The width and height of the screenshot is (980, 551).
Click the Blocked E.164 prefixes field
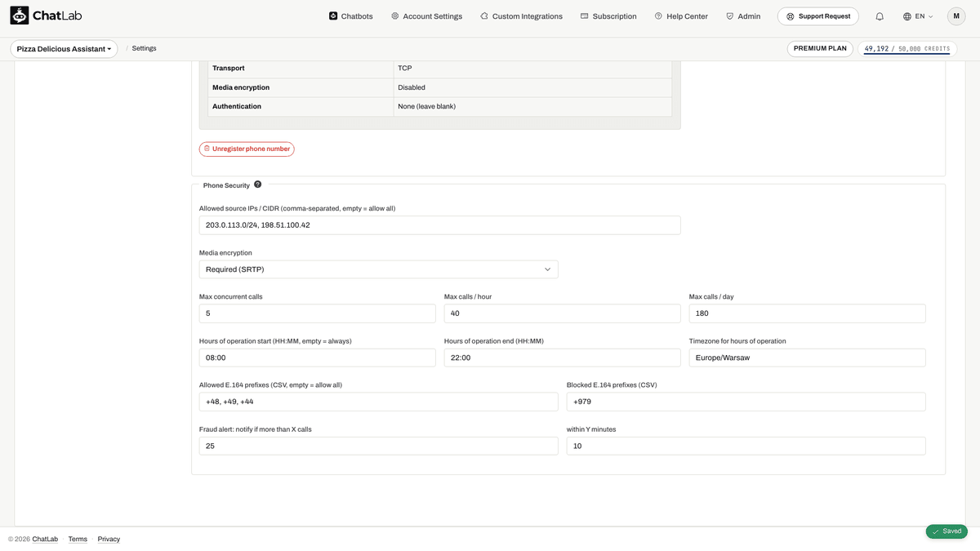coord(746,402)
